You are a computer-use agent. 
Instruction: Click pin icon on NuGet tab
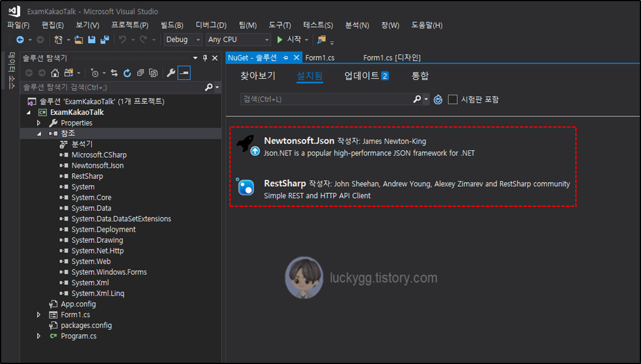pyautogui.click(x=286, y=58)
